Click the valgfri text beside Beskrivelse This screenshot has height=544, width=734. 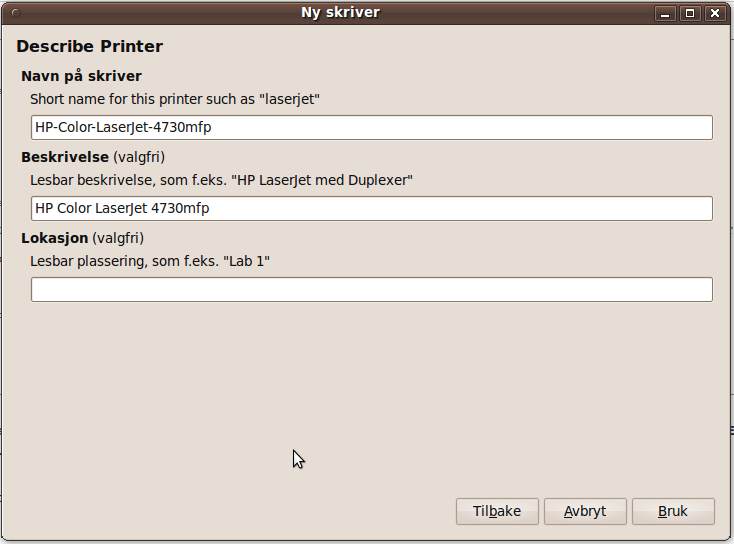point(139,157)
